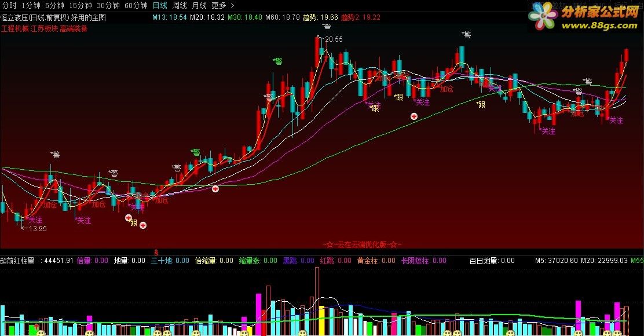Switch to the 30分钟 period tab
This screenshot has width=644, height=336.
(108, 5)
